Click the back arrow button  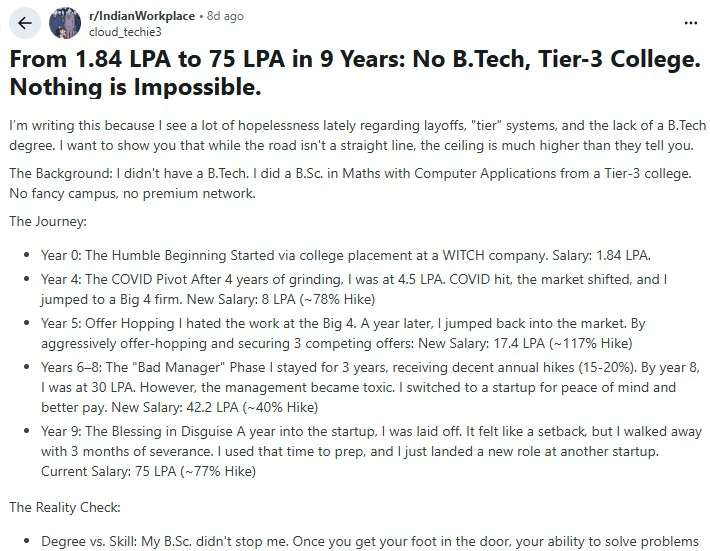click(x=25, y=24)
